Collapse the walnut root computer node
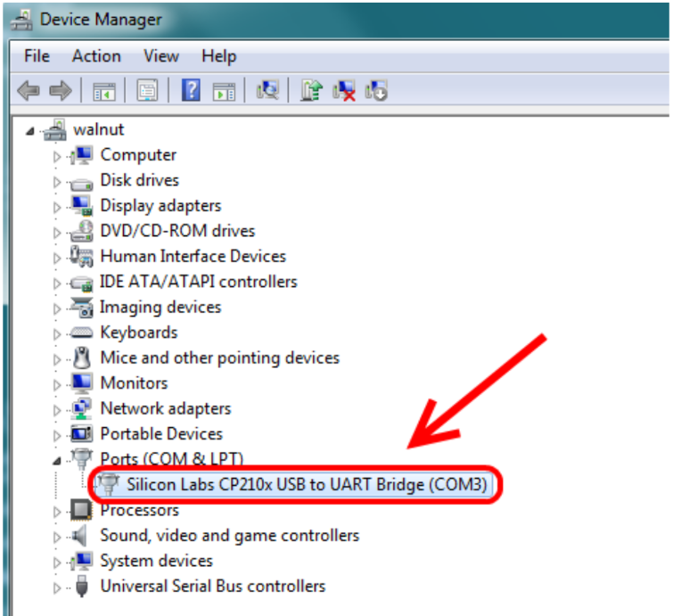The image size is (673, 616). (31, 131)
